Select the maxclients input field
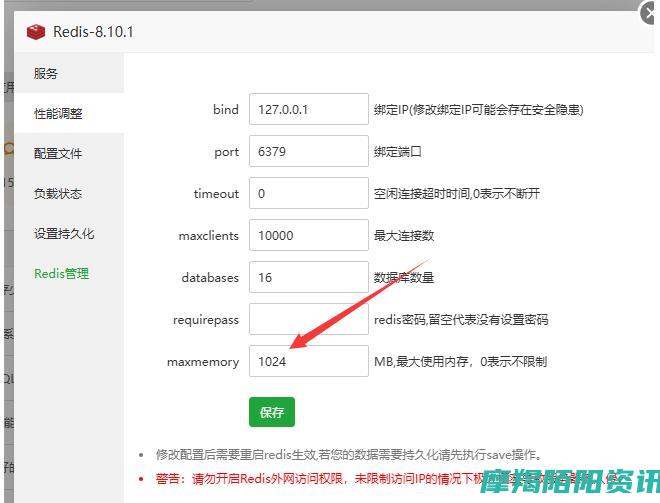Image resolution: width=660 pixels, height=503 pixels. click(309, 235)
